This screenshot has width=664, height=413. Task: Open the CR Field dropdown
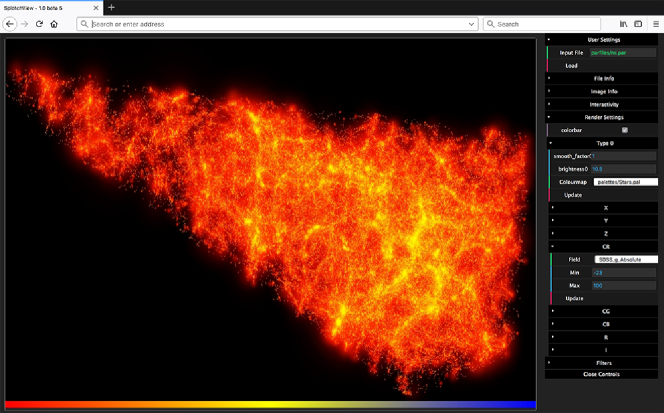[x=626, y=260]
